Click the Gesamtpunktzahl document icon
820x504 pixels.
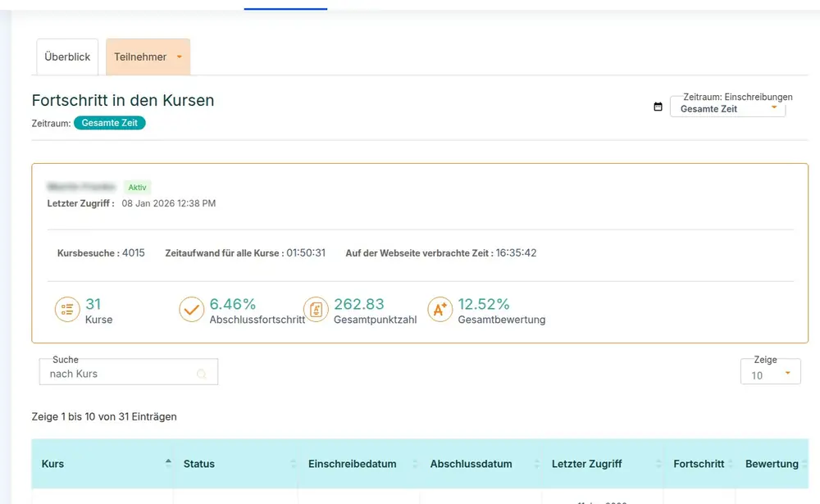click(316, 310)
